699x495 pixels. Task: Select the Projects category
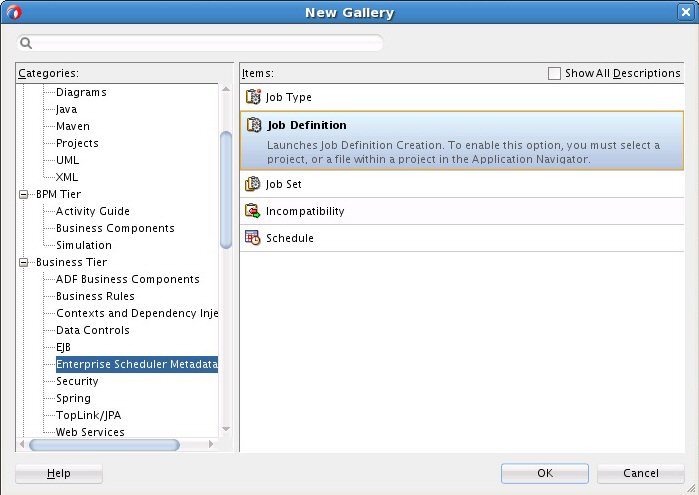(x=77, y=143)
